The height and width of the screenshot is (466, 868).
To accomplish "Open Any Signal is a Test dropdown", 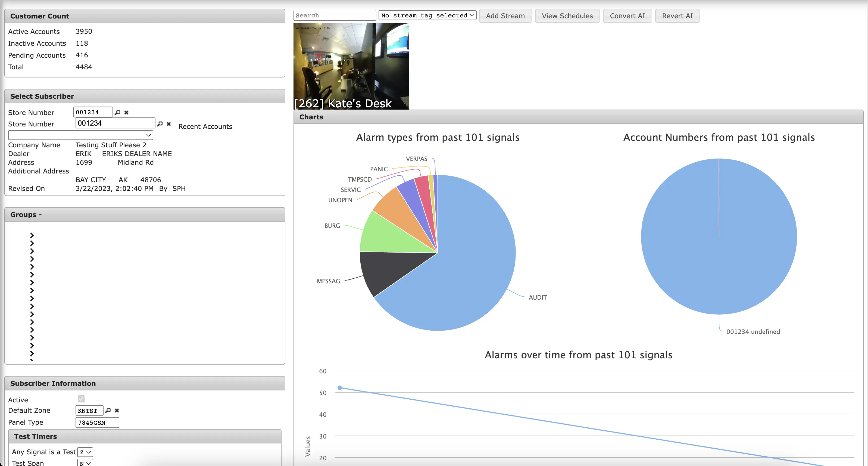I will [x=85, y=452].
